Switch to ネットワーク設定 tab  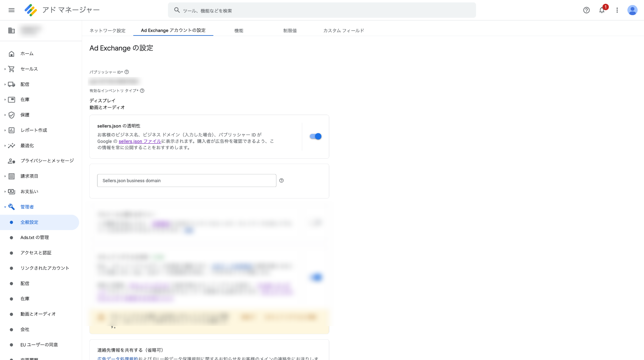pyautogui.click(x=108, y=30)
